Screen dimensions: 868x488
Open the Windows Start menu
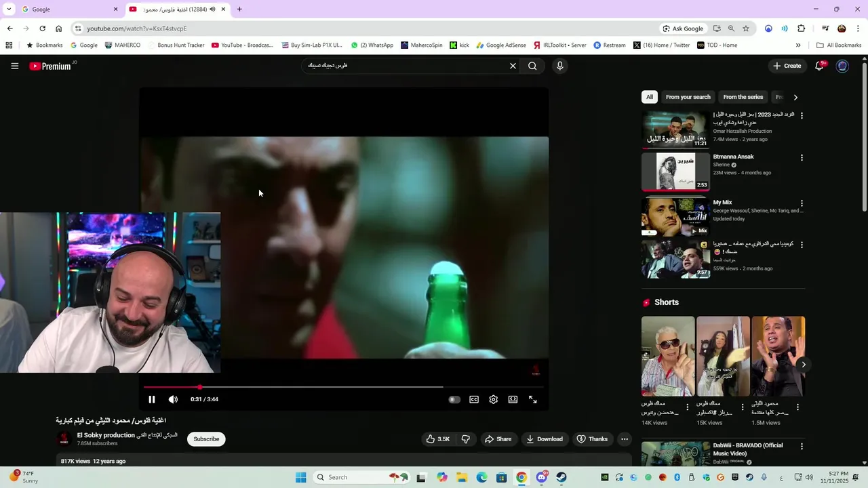[301, 477]
